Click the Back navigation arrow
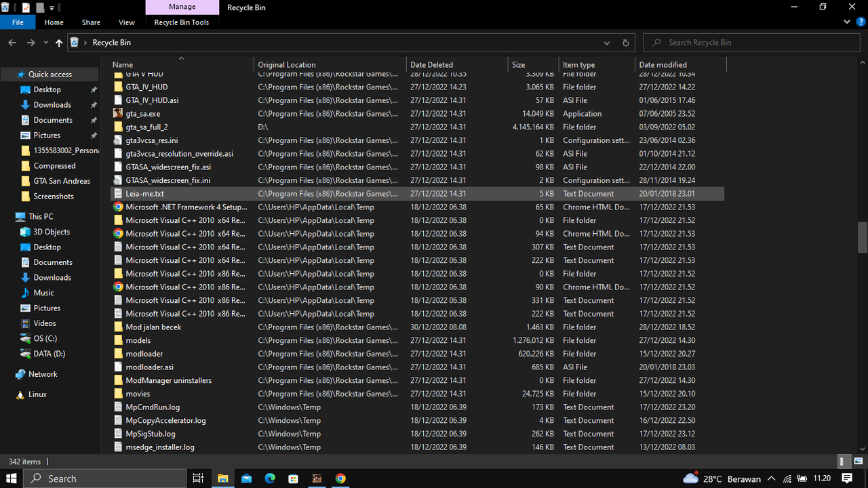Screen dimensions: 868x488 [x=12, y=43]
